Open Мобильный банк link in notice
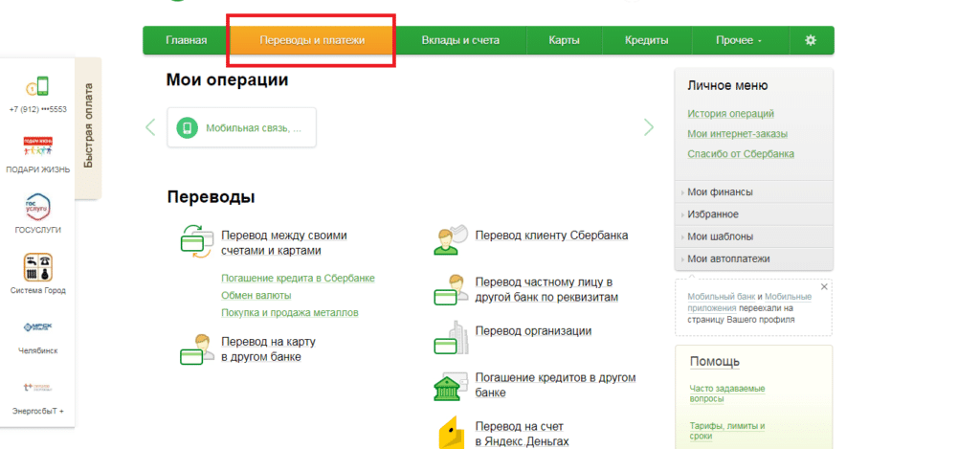Image resolution: width=980 pixels, height=449 pixels. pos(722,297)
